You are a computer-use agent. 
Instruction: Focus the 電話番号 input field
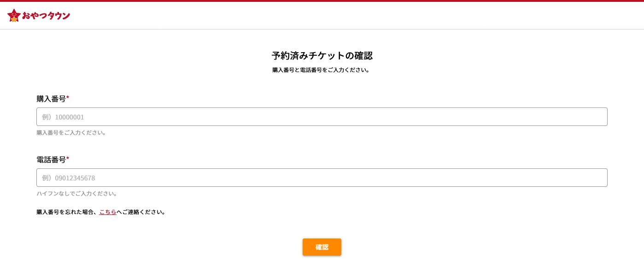point(322,178)
